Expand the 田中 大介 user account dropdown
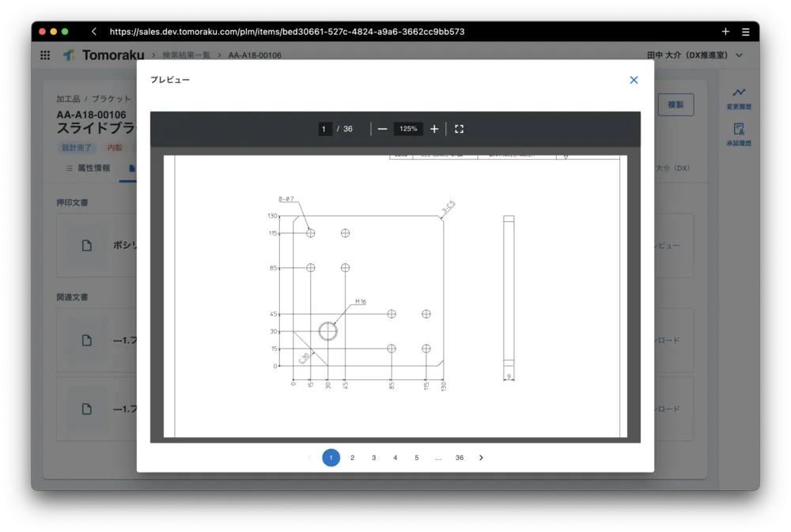Image resolution: width=791 pixels, height=532 pixels. tap(695, 55)
